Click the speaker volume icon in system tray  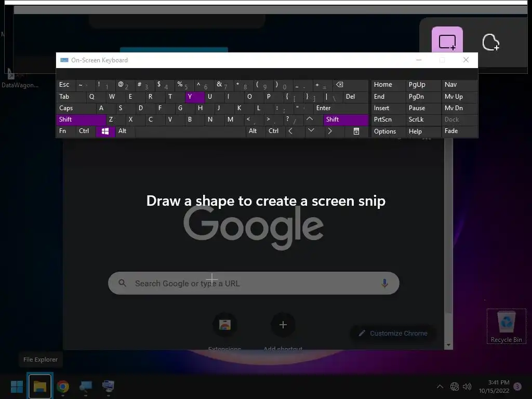[467, 387]
